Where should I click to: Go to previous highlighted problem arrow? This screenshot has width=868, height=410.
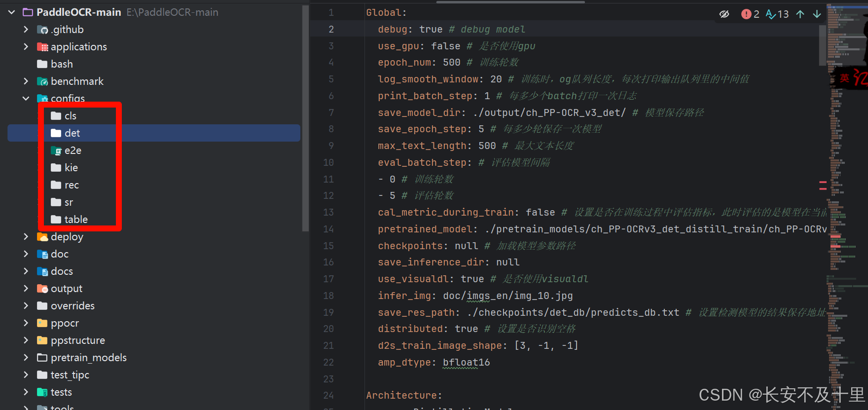click(800, 14)
